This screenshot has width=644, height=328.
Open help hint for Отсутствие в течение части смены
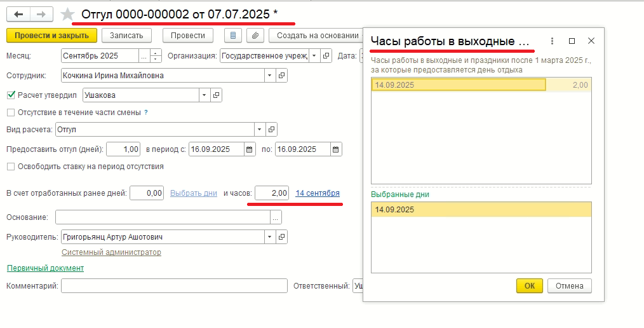click(146, 113)
